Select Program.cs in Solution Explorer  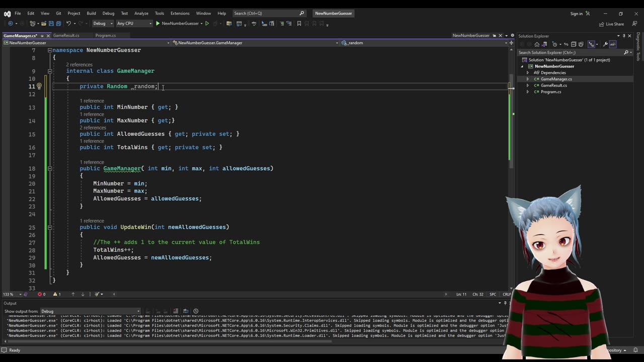pos(551,92)
